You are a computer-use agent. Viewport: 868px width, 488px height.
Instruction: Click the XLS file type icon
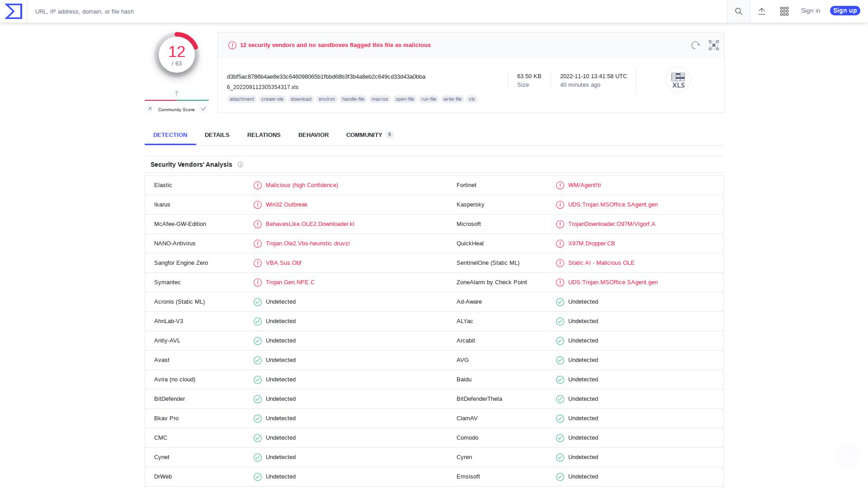click(678, 80)
